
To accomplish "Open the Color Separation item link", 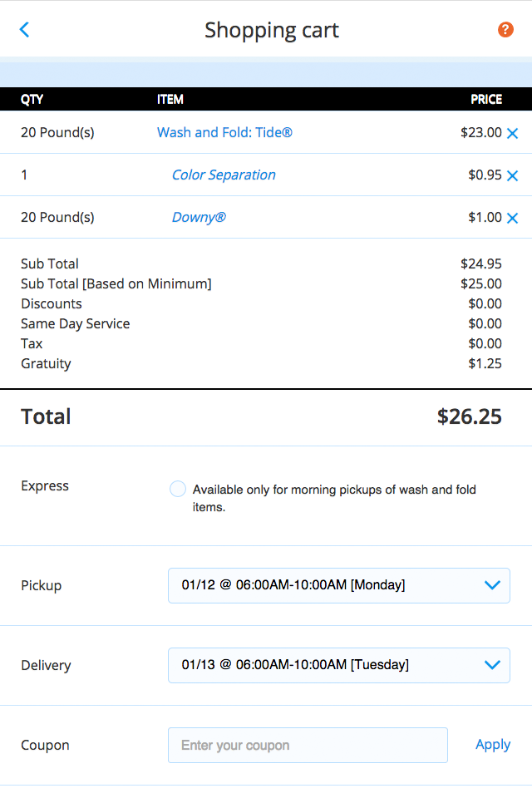I will (x=224, y=175).
